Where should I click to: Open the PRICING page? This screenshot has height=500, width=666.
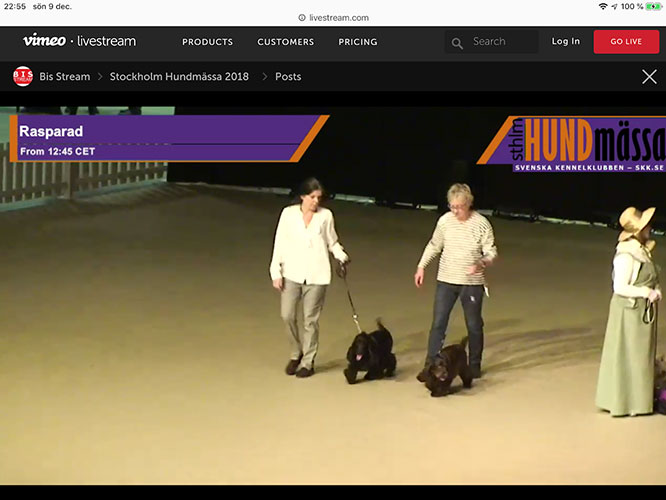coord(358,42)
